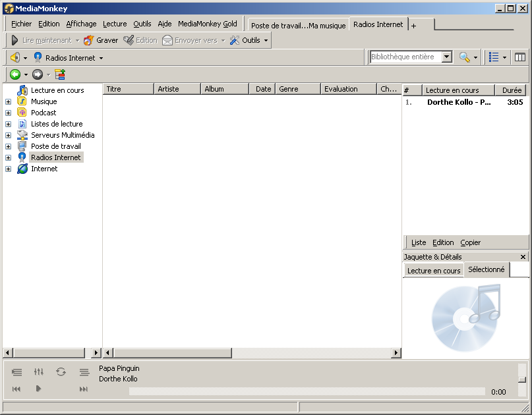
Task: Click the previous track button
Action: tap(16, 389)
